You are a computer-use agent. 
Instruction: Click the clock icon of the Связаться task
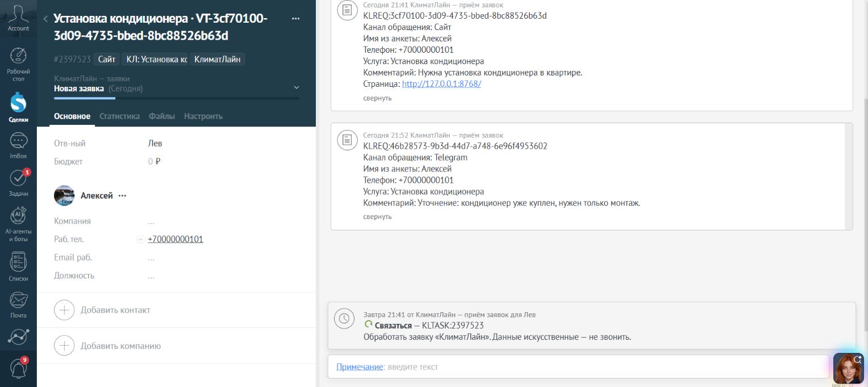(x=344, y=319)
